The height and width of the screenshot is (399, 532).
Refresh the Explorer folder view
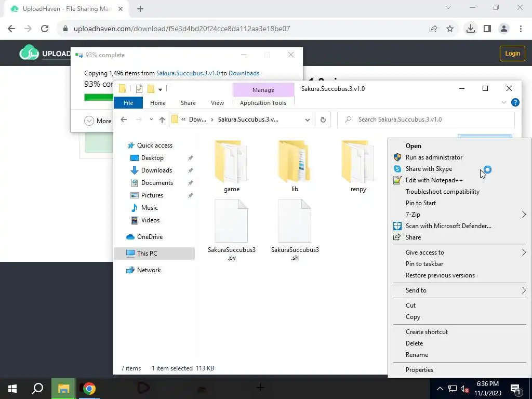pyautogui.click(x=323, y=119)
